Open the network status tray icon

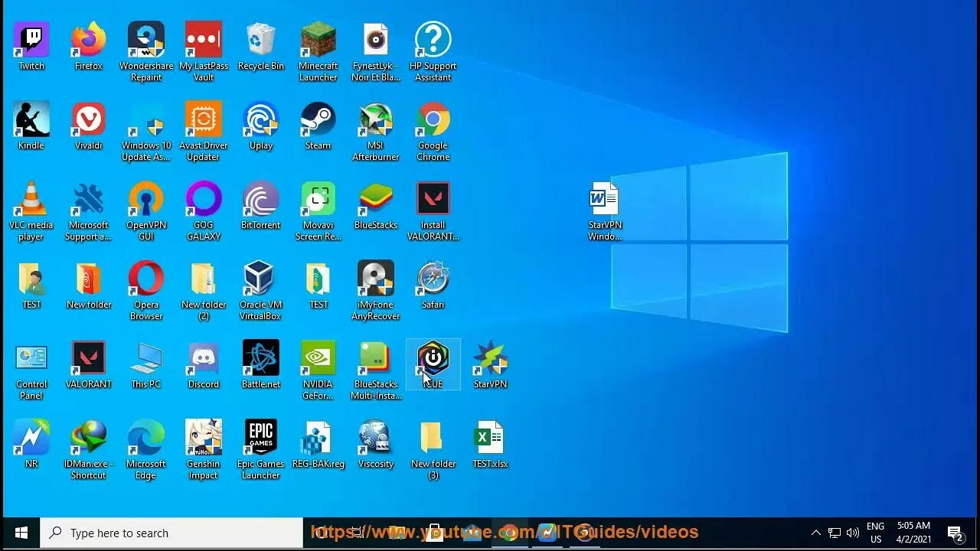pos(835,533)
